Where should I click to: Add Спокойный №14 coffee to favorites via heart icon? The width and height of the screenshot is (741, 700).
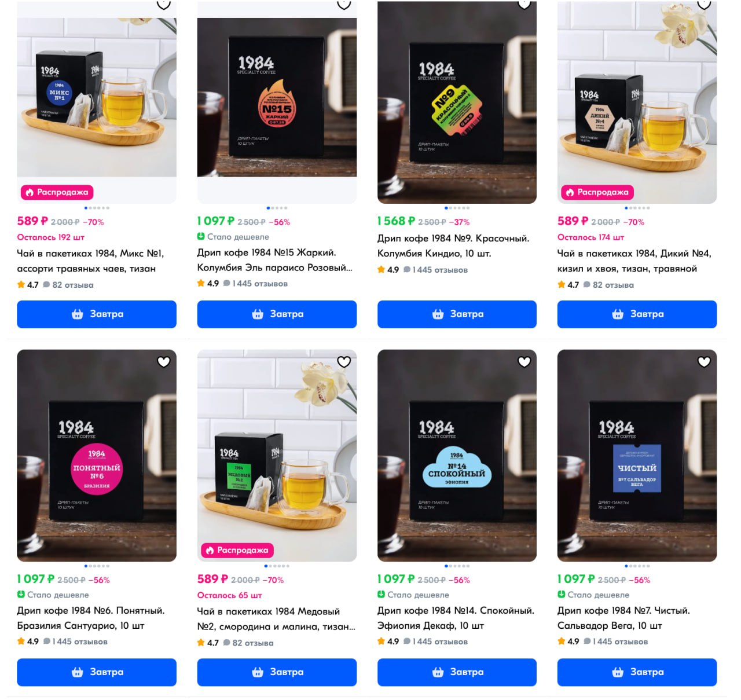(x=524, y=362)
